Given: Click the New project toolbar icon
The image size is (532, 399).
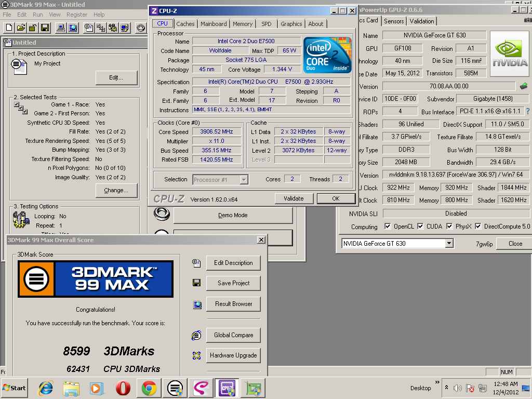Looking at the screenshot, I should click(x=9, y=28).
